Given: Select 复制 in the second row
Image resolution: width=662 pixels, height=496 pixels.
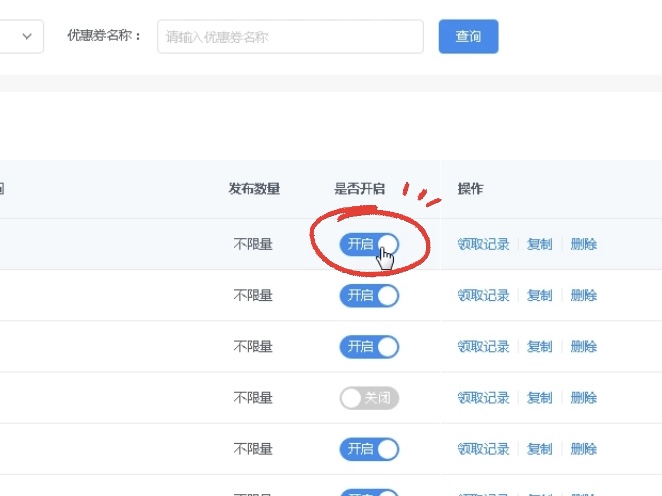Looking at the screenshot, I should pyautogui.click(x=540, y=295).
